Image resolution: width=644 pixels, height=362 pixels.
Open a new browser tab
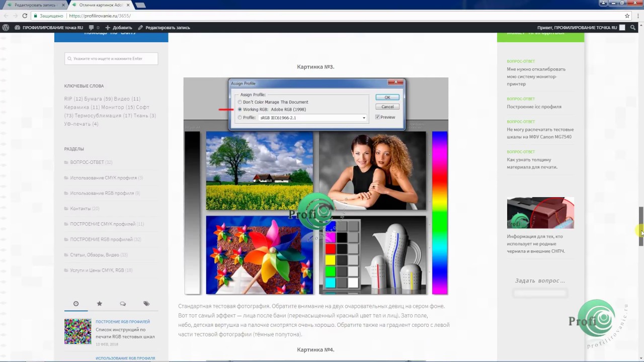[141, 5]
